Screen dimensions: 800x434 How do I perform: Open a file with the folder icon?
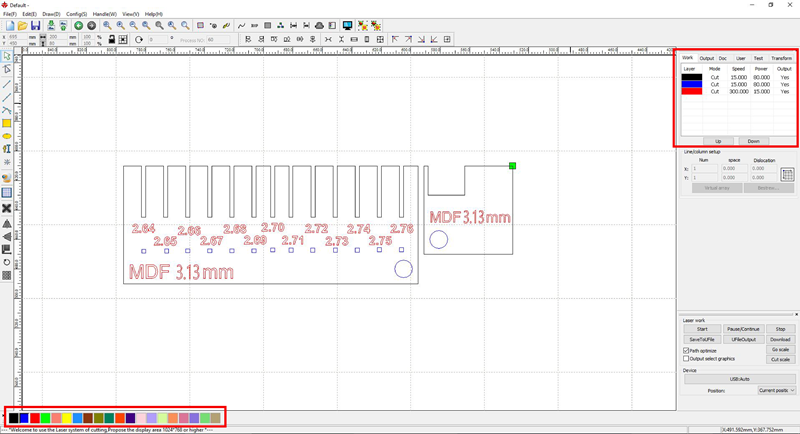click(22, 25)
